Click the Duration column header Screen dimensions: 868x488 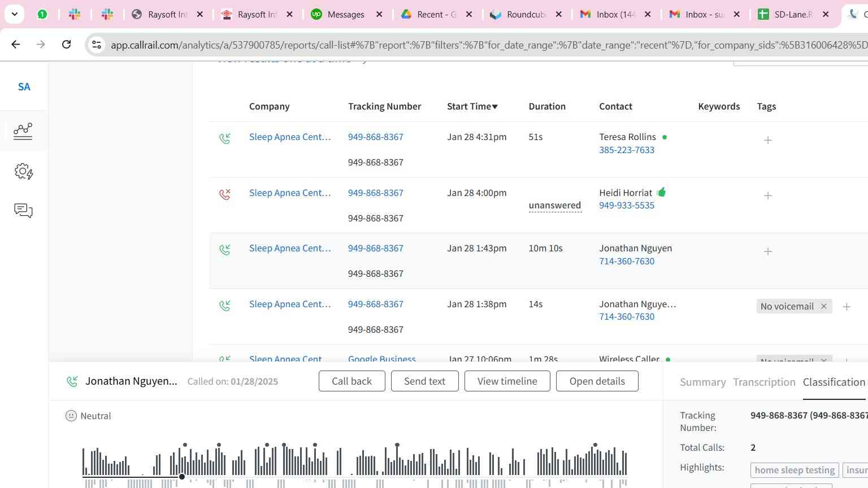[547, 106]
